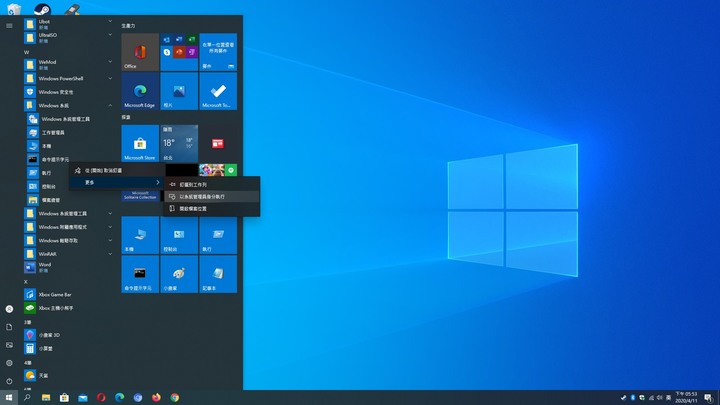This screenshot has width=720, height=405.
Task: Select 釘選到工作列 in the submenu
Action: [x=212, y=185]
